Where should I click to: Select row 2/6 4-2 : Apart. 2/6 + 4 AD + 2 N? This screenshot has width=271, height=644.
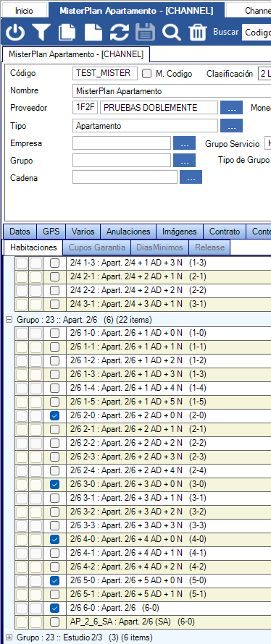click(169, 567)
